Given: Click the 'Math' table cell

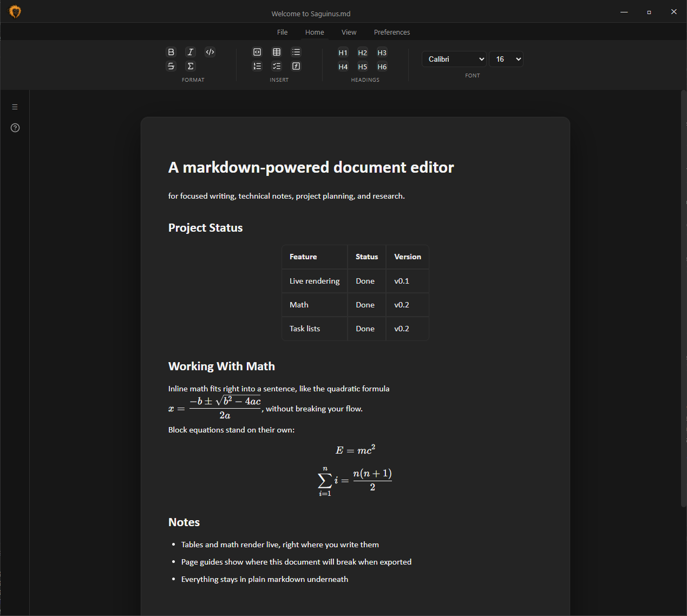Looking at the screenshot, I should (315, 305).
